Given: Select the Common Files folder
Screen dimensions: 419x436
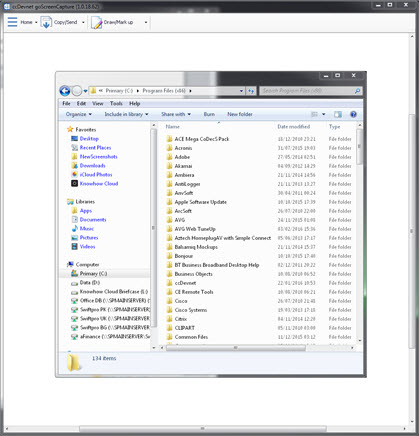Looking at the screenshot, I should click(x=191, y=337).
